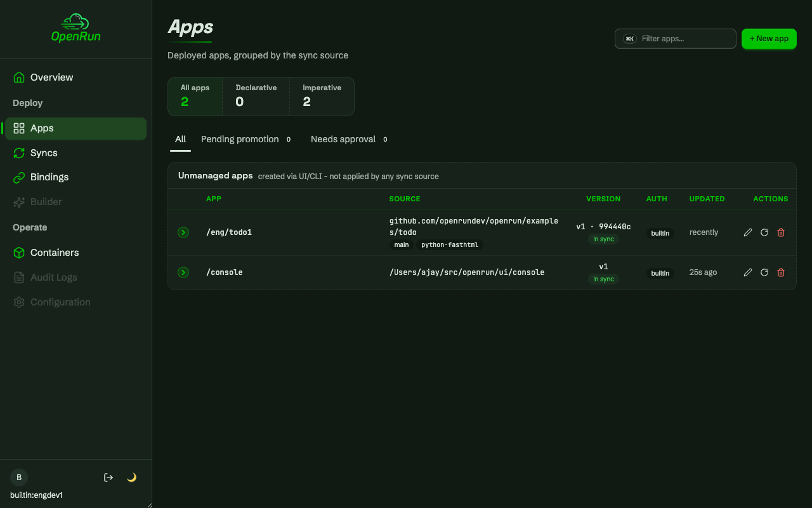Click the UPDATED column header
This screenshot has height=508, width=812.
pyautogui.click(x=707, y=199)
